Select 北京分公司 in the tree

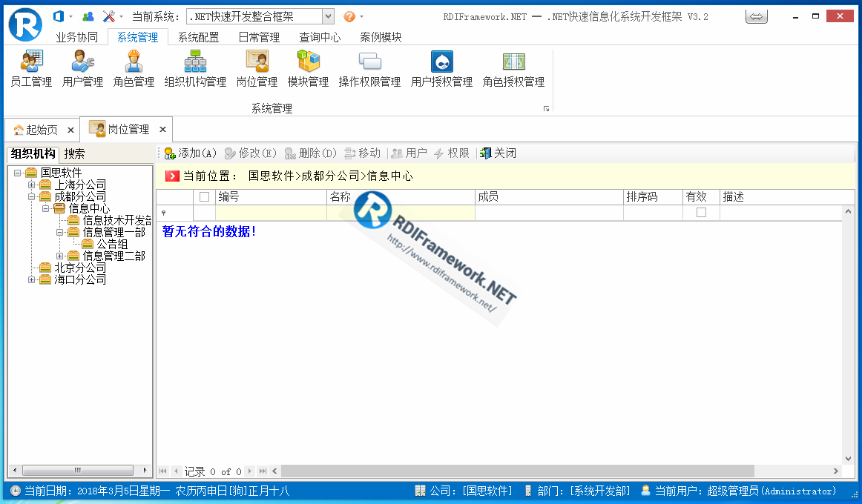[80, 268]
